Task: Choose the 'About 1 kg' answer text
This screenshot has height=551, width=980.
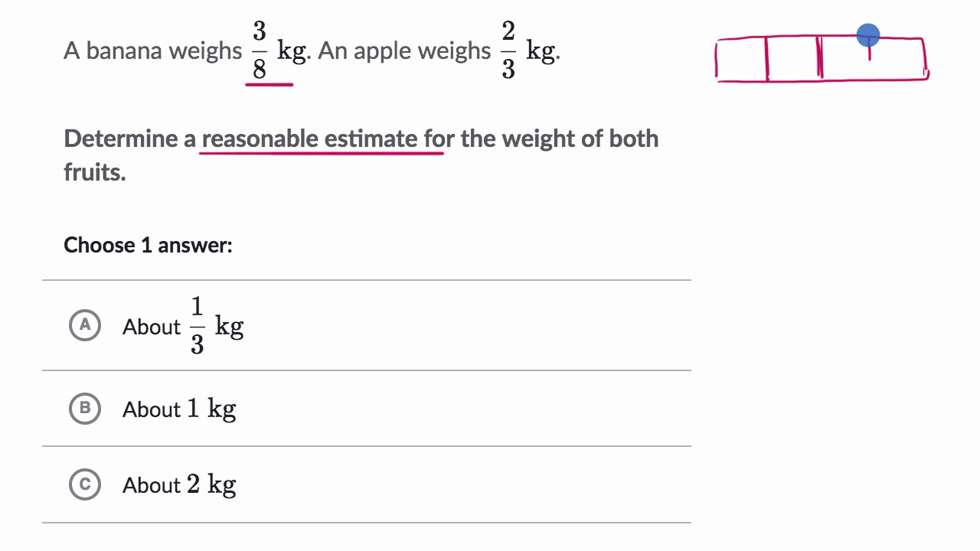Action: tap(179, 409)
